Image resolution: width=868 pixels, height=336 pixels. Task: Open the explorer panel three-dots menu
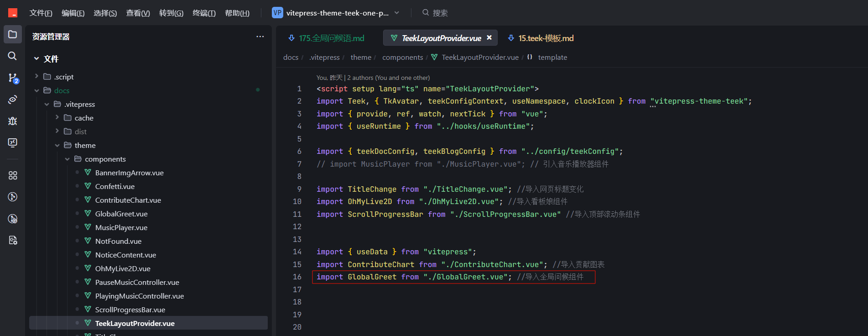(x=260, y=37)
